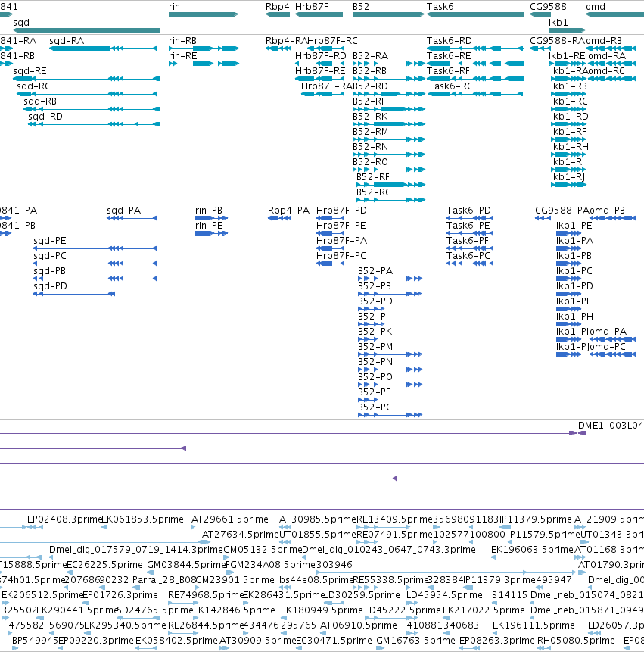Click the Rbp4 gene name

278,7
